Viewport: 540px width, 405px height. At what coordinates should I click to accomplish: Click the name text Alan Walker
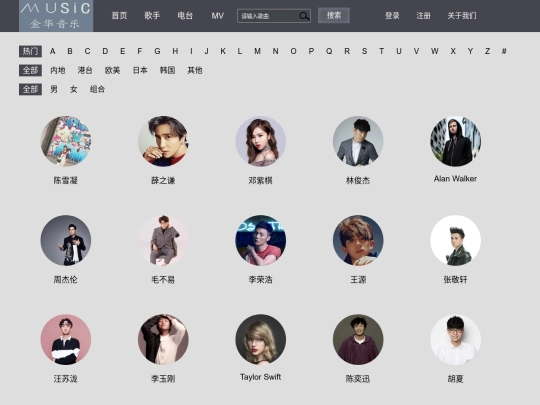point(455,179)
